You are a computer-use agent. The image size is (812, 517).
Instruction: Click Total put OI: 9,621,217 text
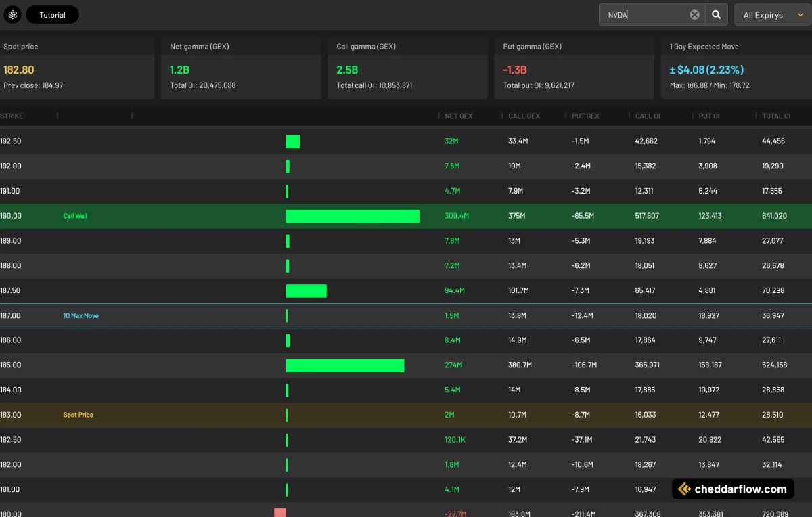point(539,85)
